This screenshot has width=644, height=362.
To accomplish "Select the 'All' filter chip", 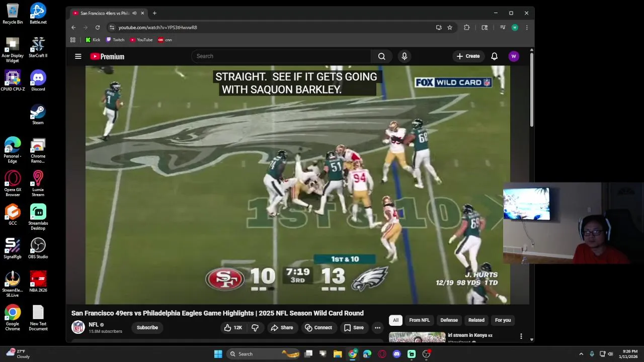I will coord(396,320).
